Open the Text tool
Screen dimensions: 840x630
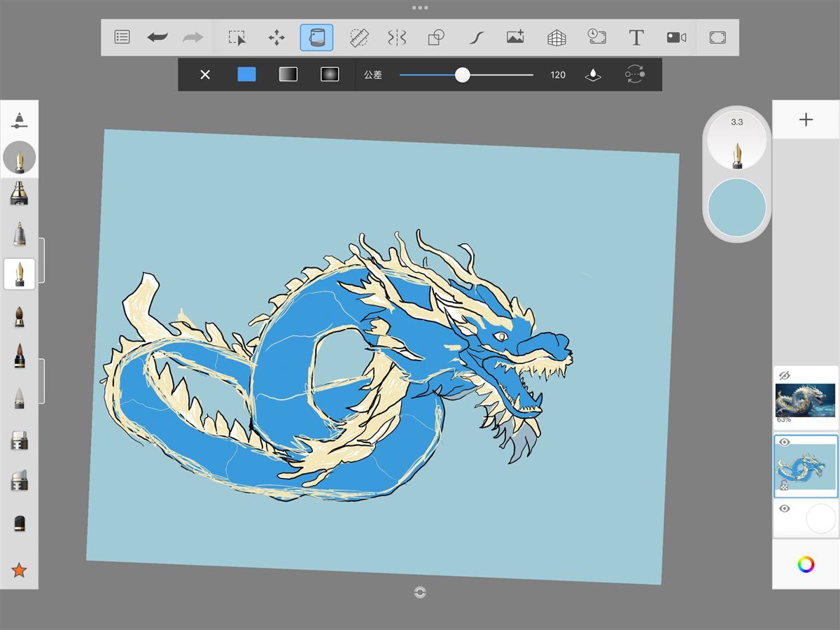636,38
